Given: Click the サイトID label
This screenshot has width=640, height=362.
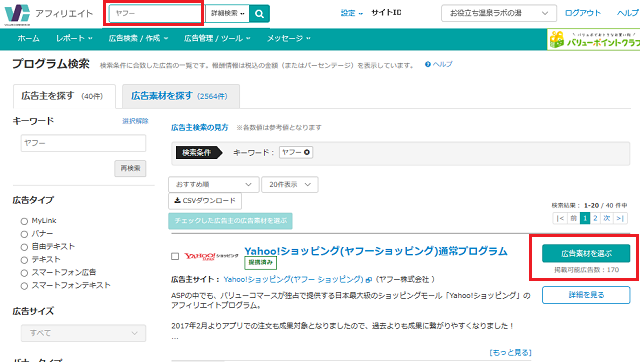Looking at the screenshot, I should 386,13.
